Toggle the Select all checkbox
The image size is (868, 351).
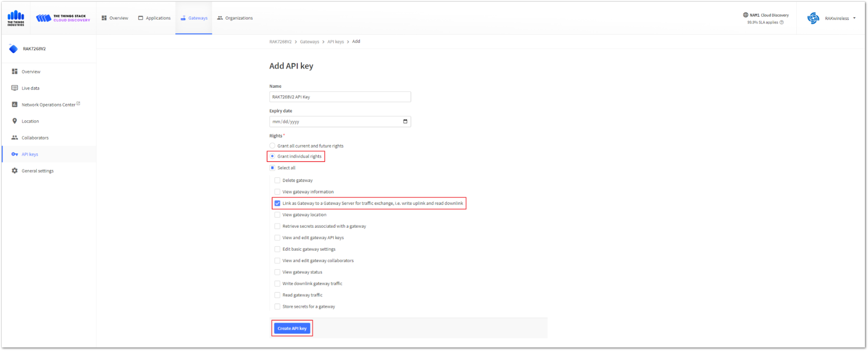click(272, 168)
